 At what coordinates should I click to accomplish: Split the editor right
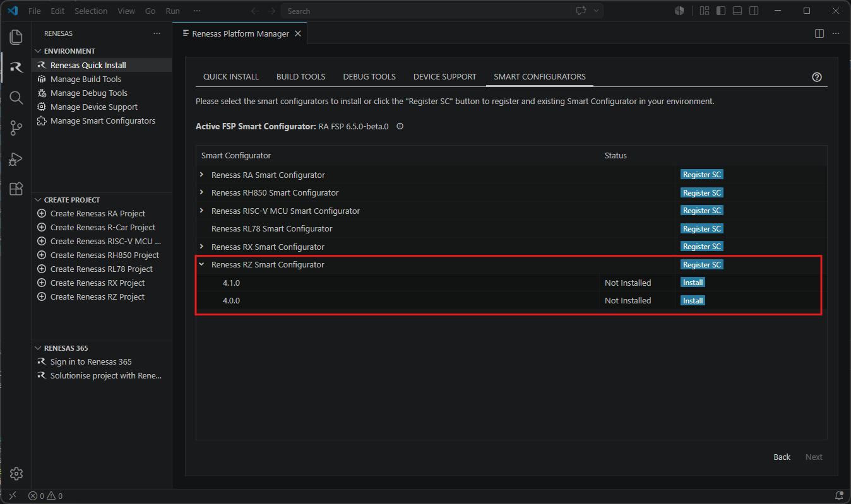point(819,33)
